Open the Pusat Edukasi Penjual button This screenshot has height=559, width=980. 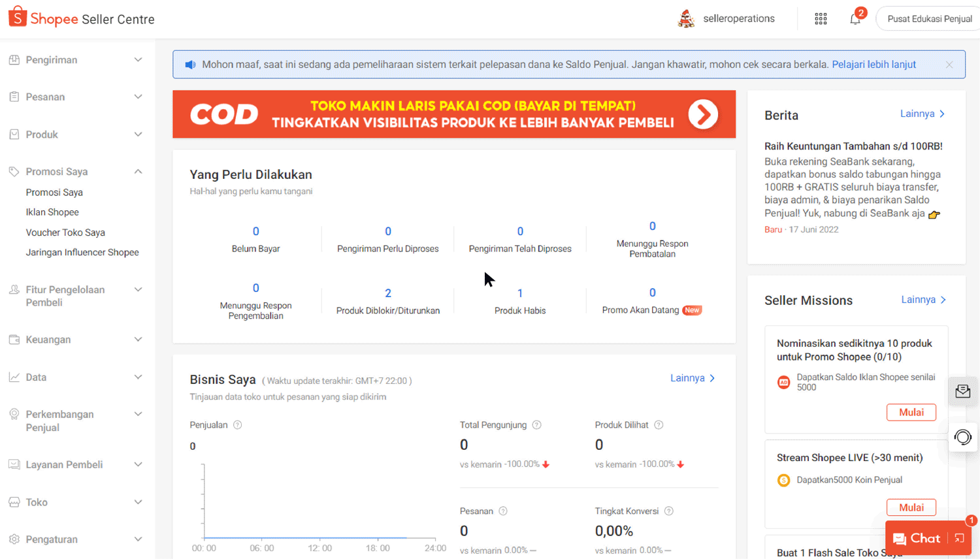coord(929,19)
